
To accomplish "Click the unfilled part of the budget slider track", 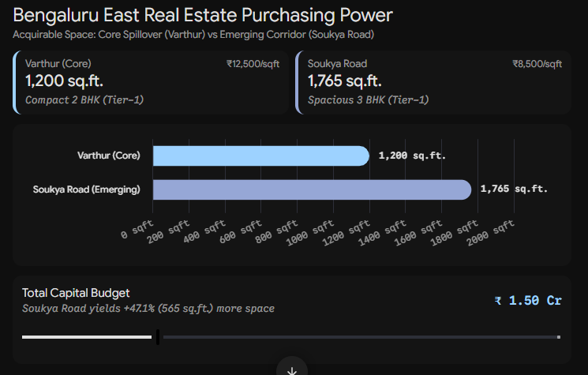I will pos(361,337).
